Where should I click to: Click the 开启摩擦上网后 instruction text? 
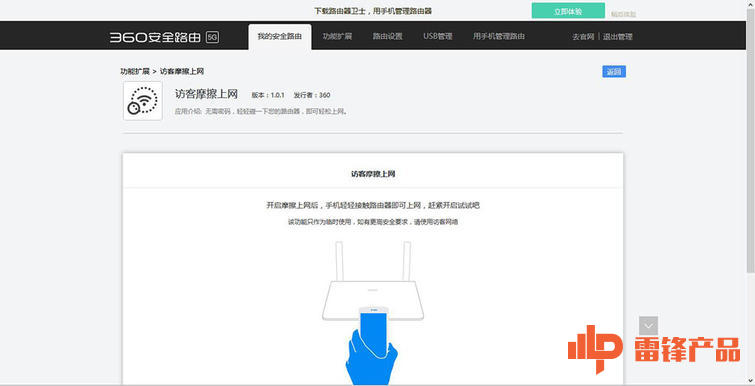pyautogui.click(x=373, y=206)
